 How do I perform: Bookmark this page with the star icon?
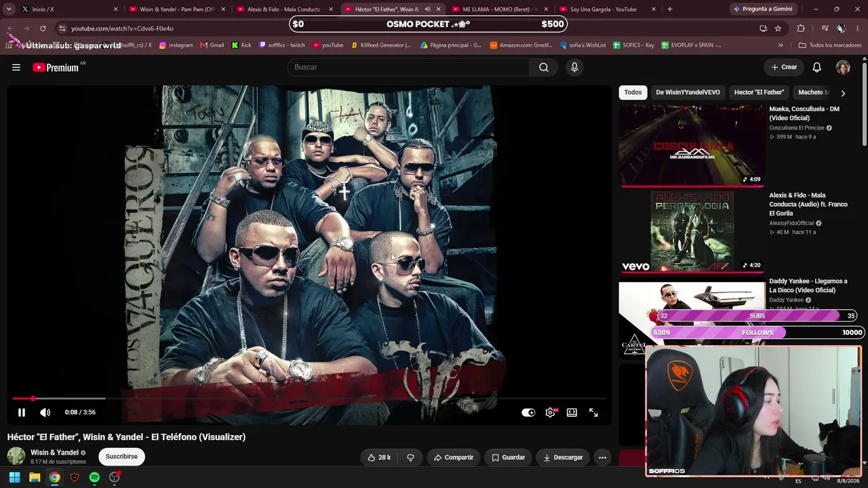(778, 28)
